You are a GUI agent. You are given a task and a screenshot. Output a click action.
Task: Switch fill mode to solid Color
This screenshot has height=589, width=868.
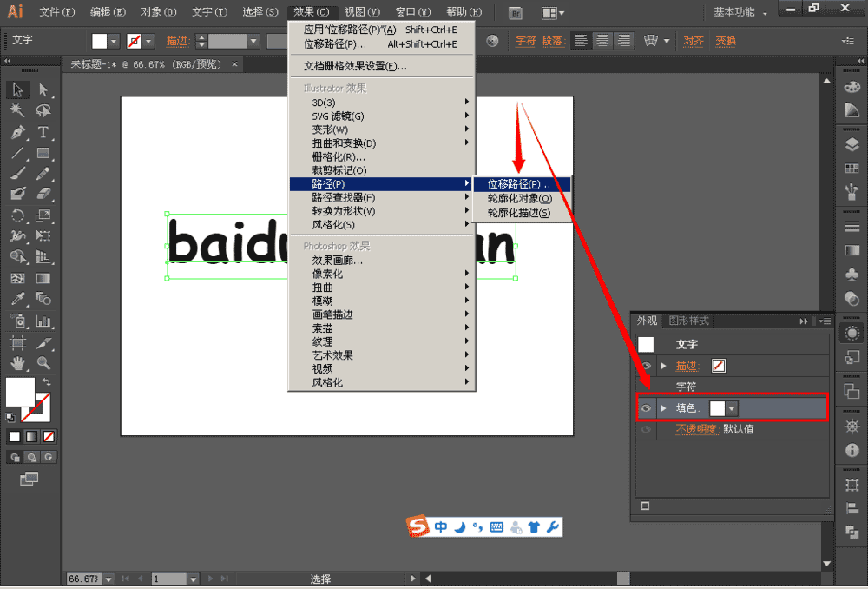(15, 437)
